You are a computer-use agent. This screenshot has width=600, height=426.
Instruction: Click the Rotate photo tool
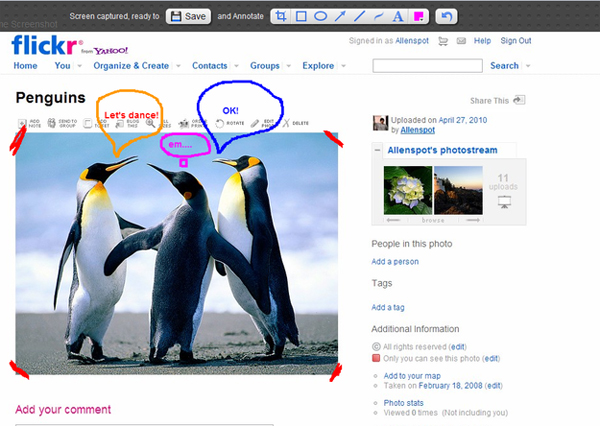(230, 123)
